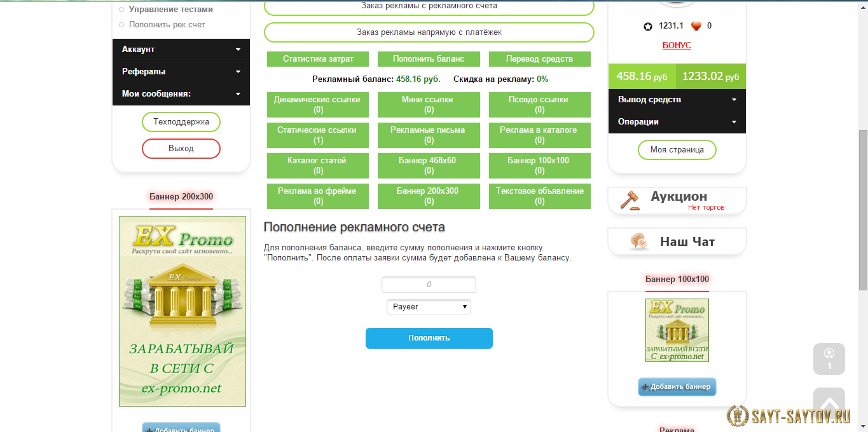The height and width of the screenshot is (432, 868).
Task: Select the Перевод средств tab
Action: click(539, 59)
